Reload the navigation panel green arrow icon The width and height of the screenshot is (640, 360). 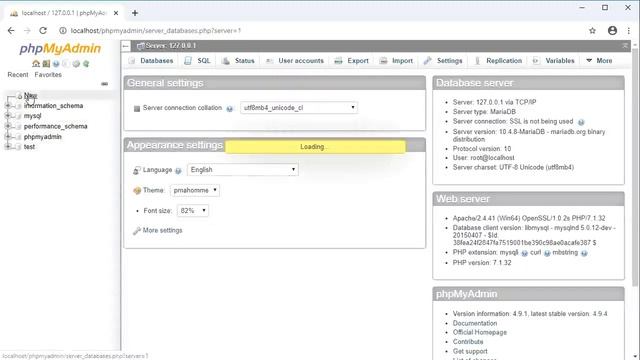pos(86,64)
